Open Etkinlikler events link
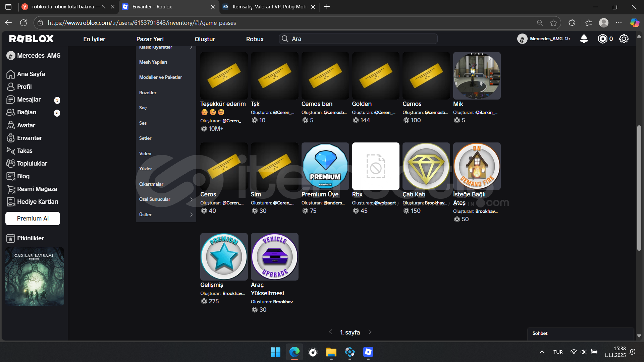Viewport: 644px width, 362px height. (x=30, y=238)
